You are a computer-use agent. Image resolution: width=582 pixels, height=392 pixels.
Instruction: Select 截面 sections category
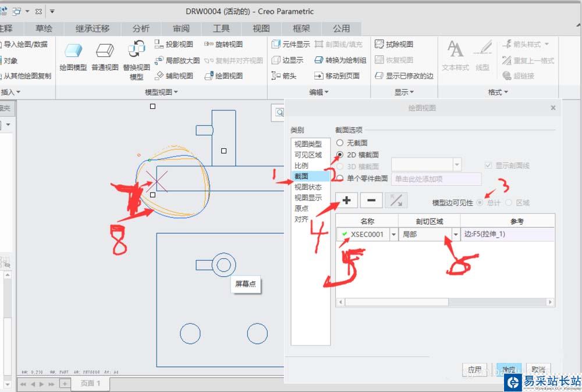[310, 176]
